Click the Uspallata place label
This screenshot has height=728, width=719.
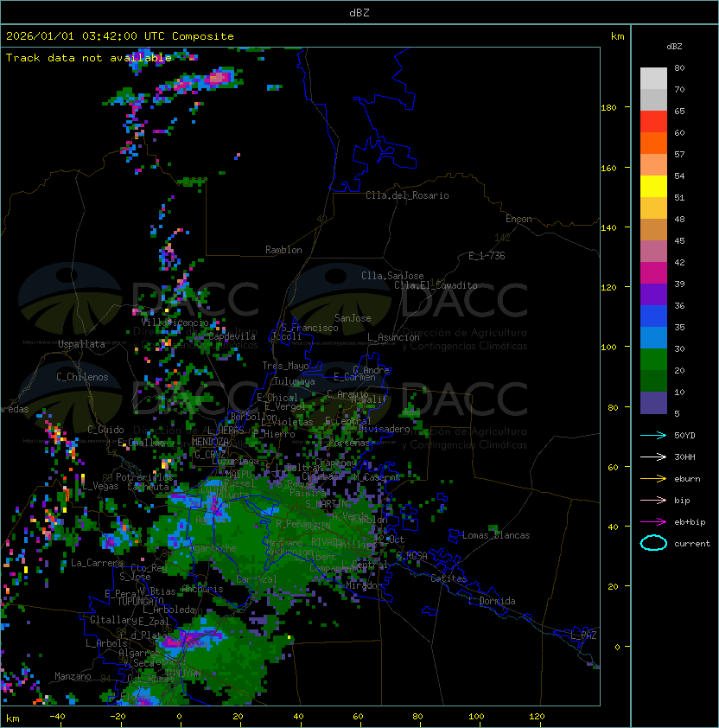point(81,344)
